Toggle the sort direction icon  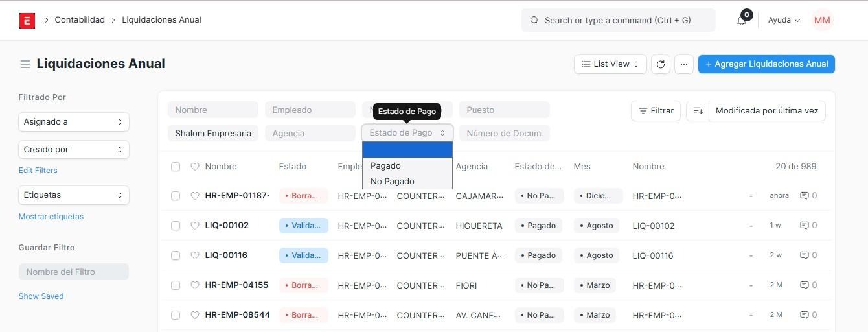point(698,111)
